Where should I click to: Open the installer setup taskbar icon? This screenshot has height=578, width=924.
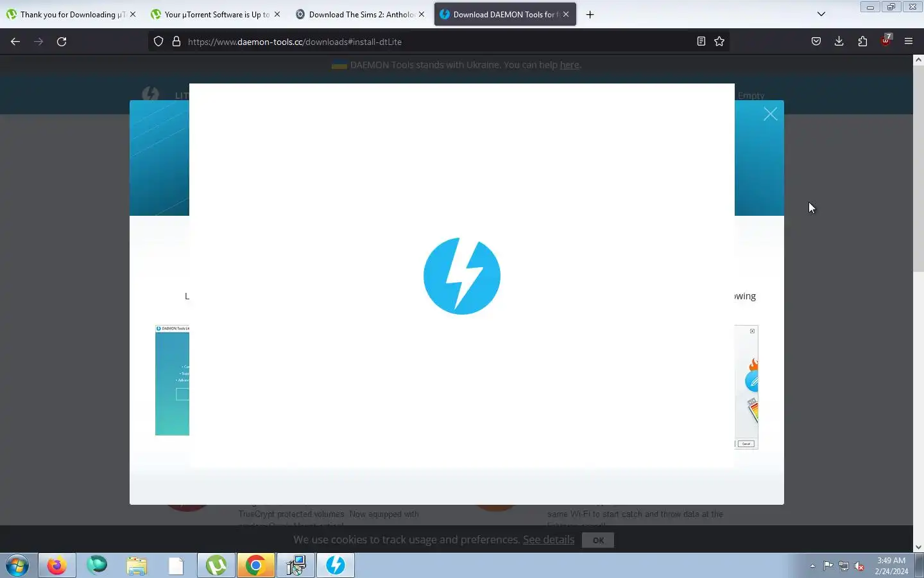coord(296,566)
